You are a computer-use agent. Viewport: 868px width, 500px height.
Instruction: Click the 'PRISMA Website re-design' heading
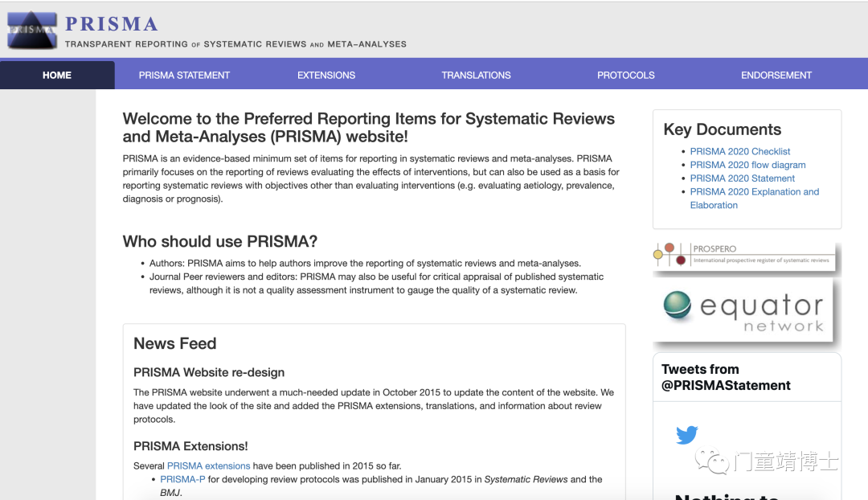(209, 372)
